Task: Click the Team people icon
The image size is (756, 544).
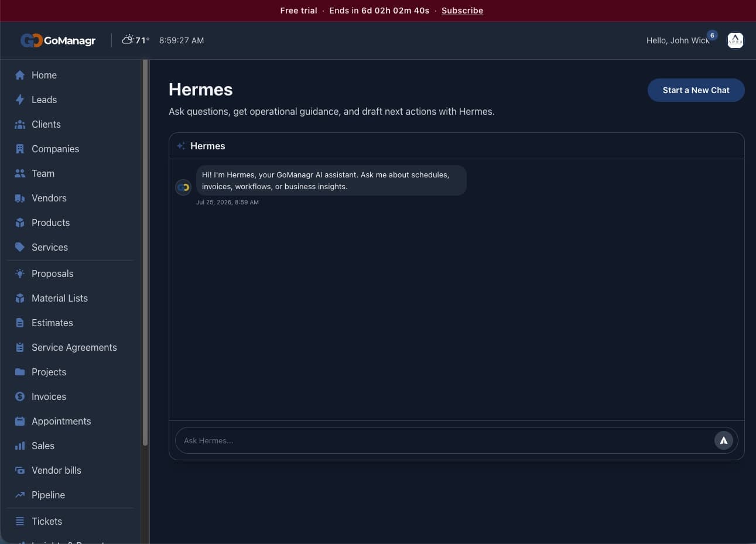Action: click(x=20, y=173)
